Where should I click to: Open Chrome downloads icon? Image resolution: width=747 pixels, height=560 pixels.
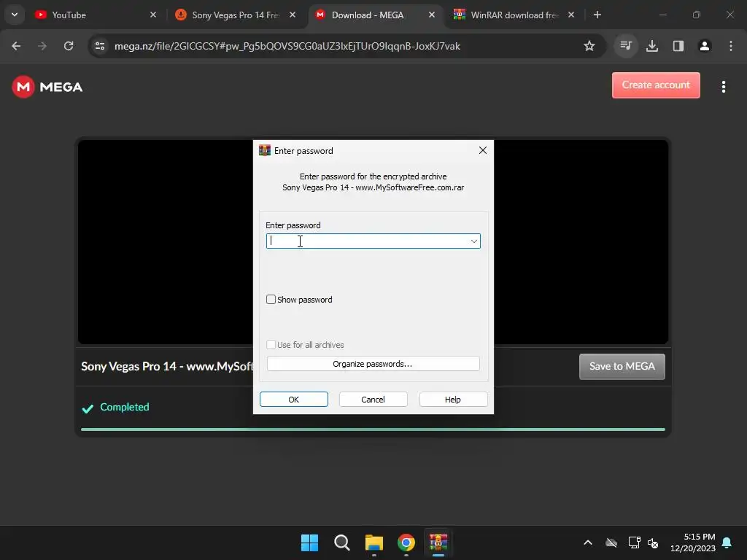point(652,46)
